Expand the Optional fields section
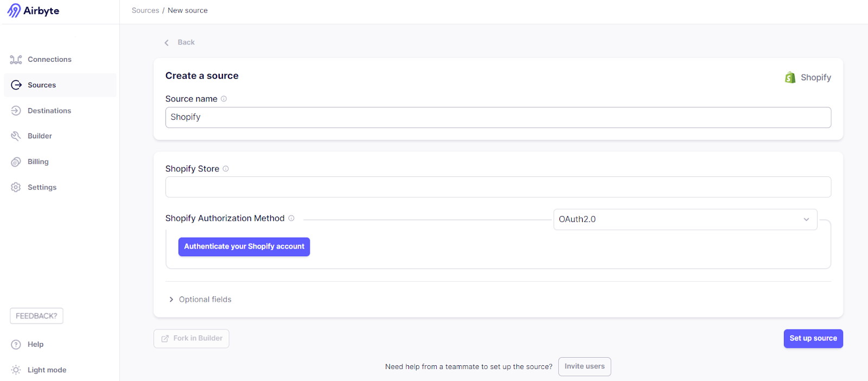Screen dimensions: 868x381 200,300
